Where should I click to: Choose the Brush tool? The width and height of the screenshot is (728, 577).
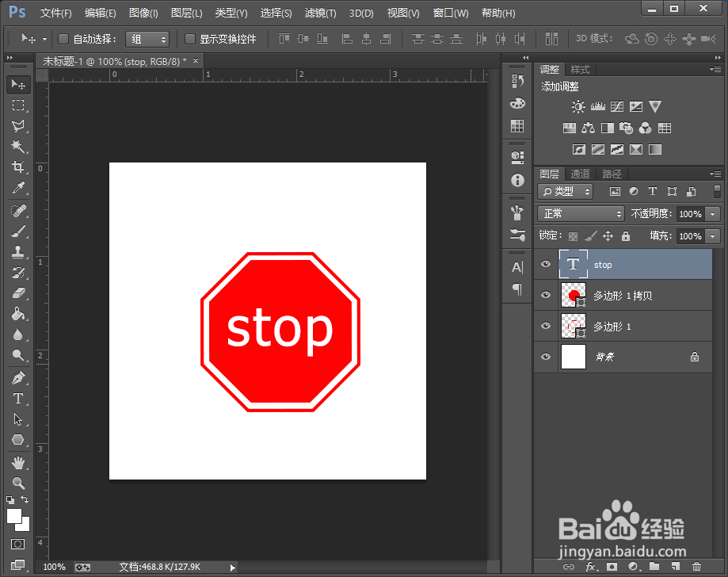[x=18, y=231]
